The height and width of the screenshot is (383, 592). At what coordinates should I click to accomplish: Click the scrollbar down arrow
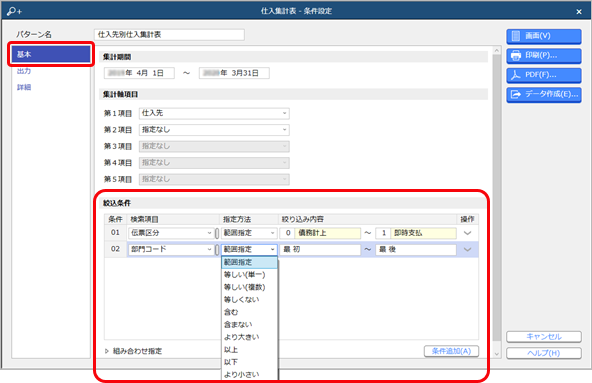click(497, 354)
